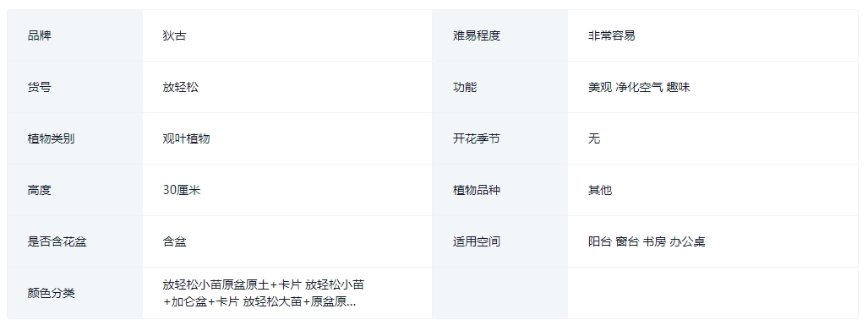Click the 难易程度 label
Screen dimensions: 868x325
click(477, 36)
